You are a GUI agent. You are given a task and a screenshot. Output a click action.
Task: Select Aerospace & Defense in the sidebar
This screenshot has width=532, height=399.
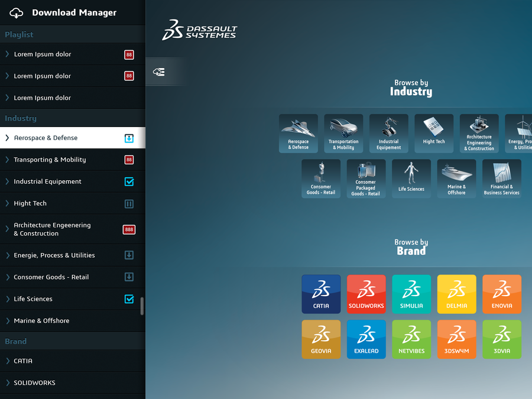[x=46, y=138]
